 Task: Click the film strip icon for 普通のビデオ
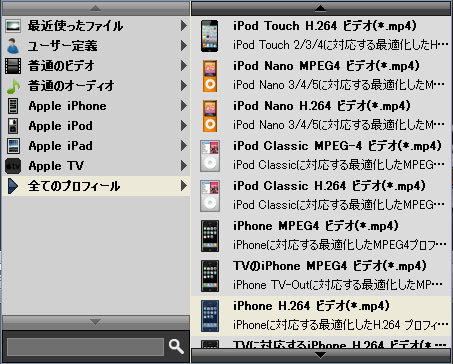13,66
